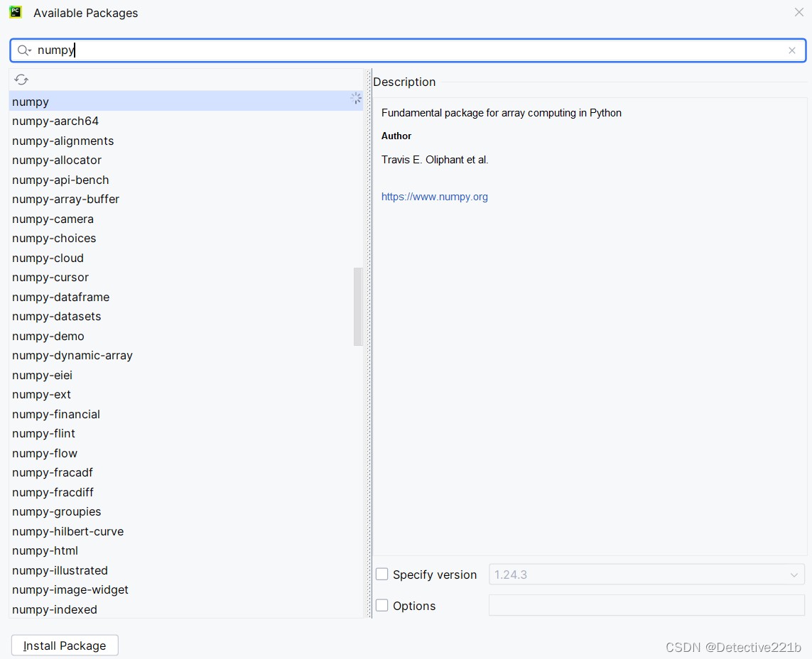Open the https://www.numpy.org link
This screenshot has height=659, width=812.
(x=435, y=197)
